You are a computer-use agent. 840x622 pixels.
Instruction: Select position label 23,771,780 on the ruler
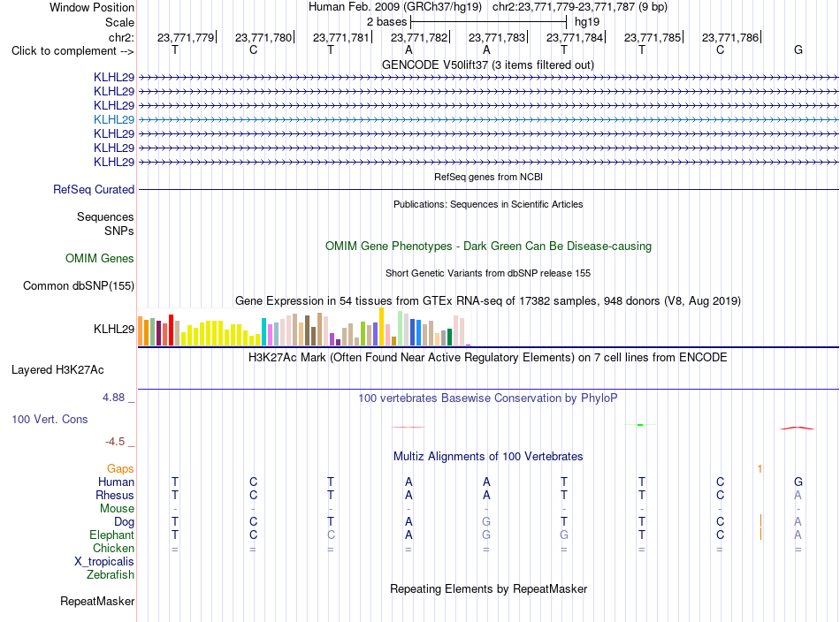point(263,37)
